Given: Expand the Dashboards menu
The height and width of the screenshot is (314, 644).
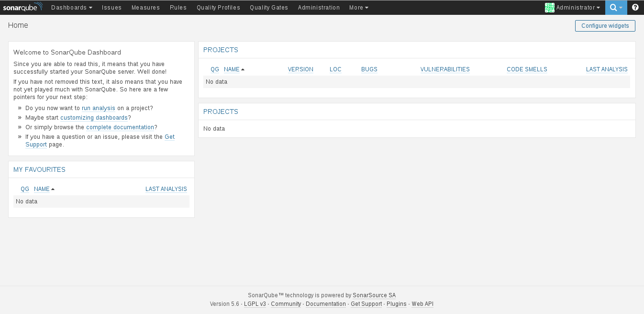Looking at the screenshot, I should [71, 8].
